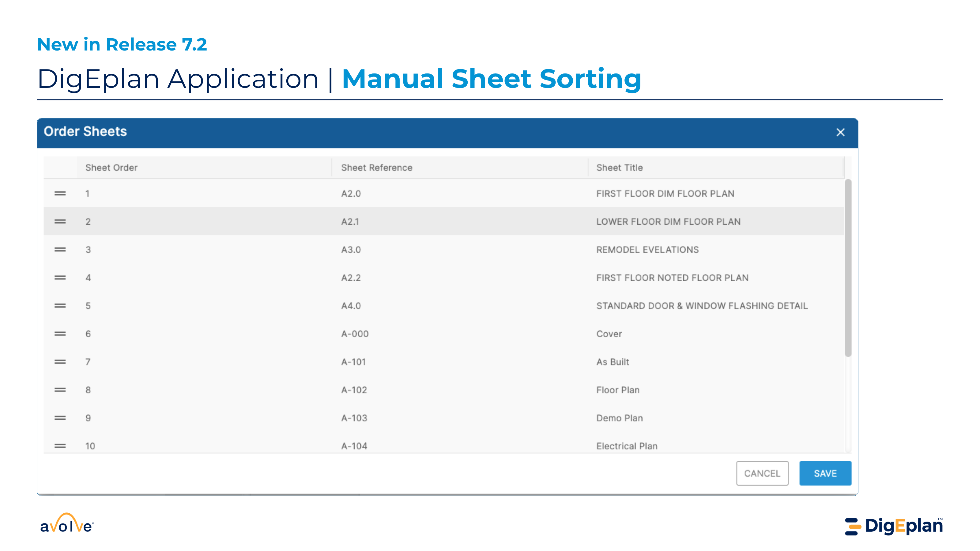Click the LOWER FLOOR DIM FLOOR PLAN title
The width and height of the screenshot is (980, 551).
(x=669, y=222)
